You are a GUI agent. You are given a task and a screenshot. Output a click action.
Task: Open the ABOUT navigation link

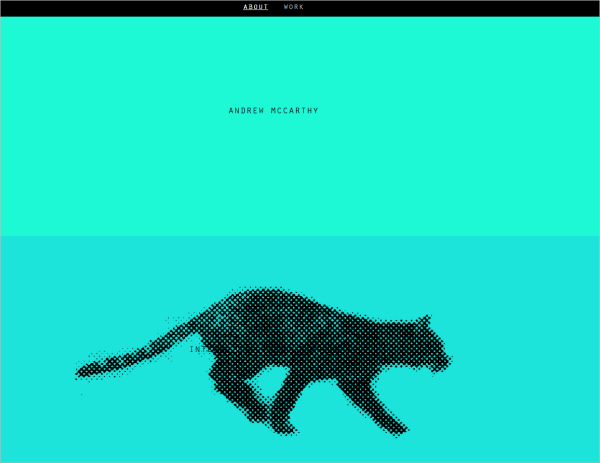point(255,7)
